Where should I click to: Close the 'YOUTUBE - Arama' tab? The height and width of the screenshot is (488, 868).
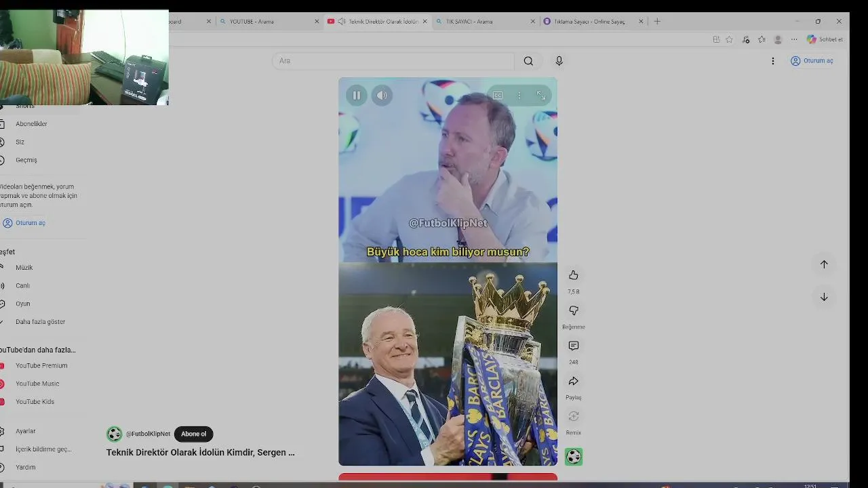(x=317, y=22)
